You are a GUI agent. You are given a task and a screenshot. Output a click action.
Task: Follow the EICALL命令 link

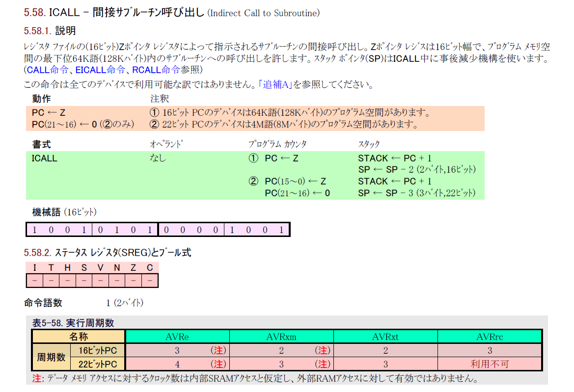pos(100,70)
